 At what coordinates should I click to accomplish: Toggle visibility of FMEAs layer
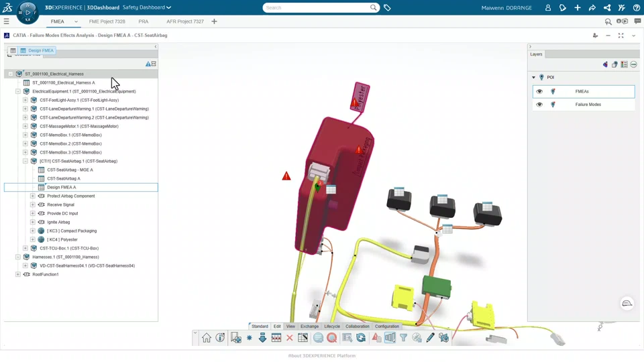pos(539,92)
